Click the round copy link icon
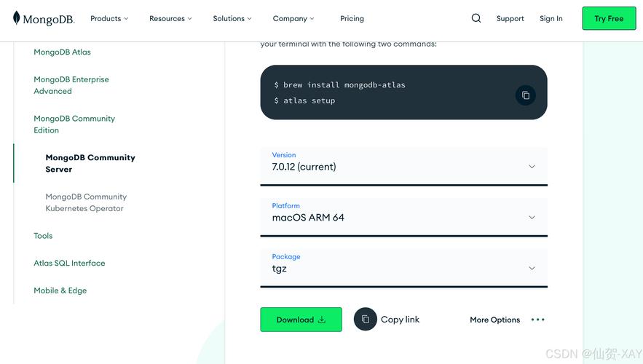 [x=366, y=320]
